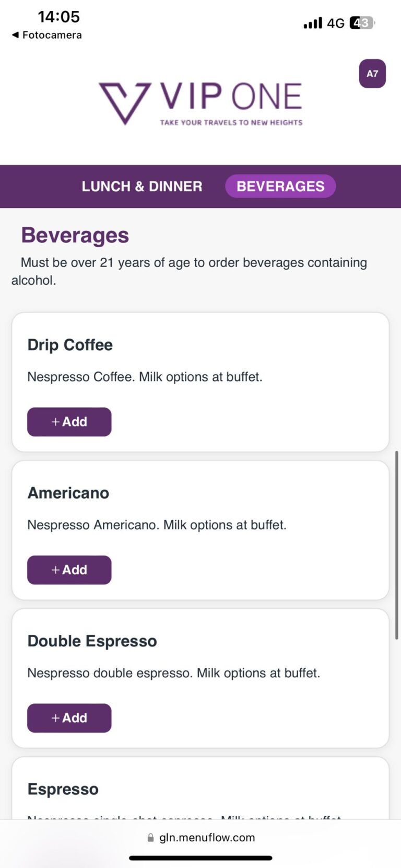This screenshot has height=868, width=401.
Task: Add Drip Coffee to the order
Action: (x=69, y=422)
